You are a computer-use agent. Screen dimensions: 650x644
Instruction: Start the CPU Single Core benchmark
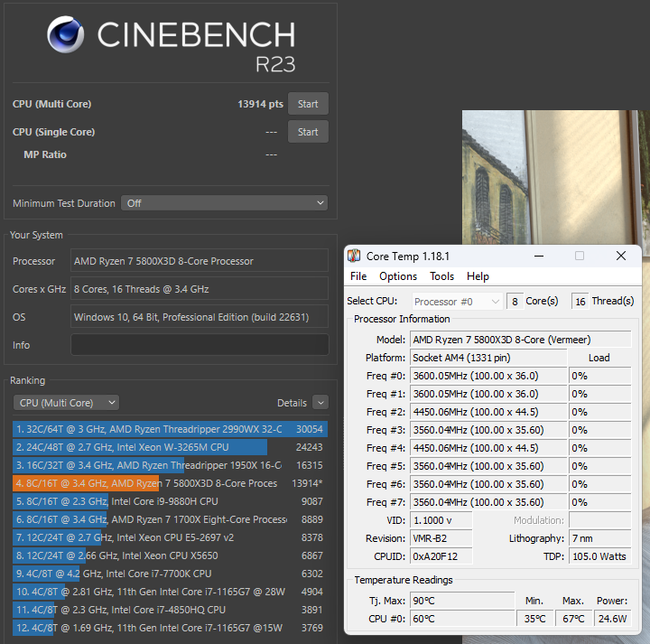click(x=308, y=132)
